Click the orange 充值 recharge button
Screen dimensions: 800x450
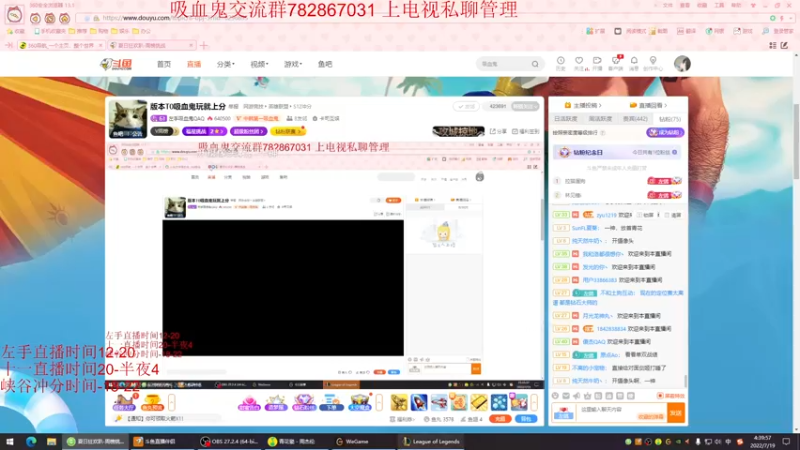coord(499,419)
